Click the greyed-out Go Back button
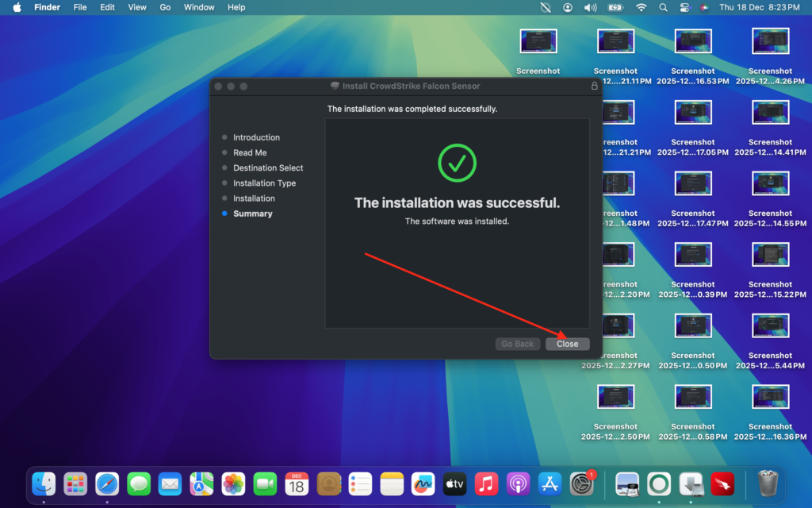 [517, 344]
